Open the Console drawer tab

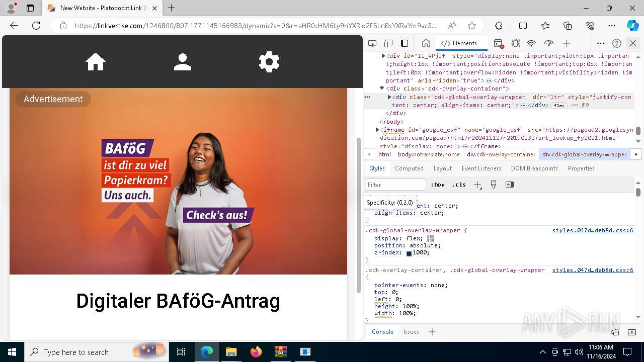pyautogui.click(x=382, y=332)
